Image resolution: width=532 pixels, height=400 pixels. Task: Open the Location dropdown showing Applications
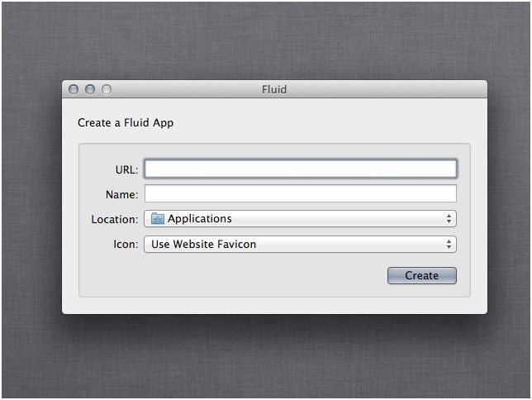click(300, 219)
